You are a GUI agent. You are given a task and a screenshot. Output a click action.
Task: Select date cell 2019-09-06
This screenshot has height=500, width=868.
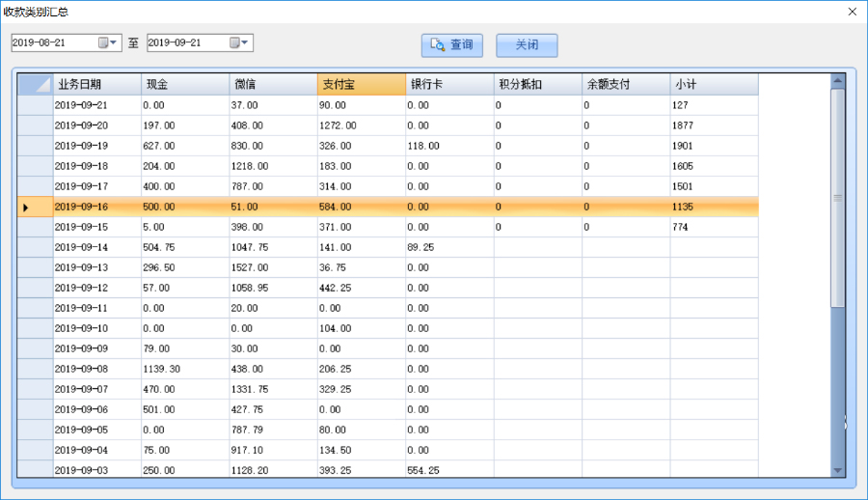click(x=96, y=409)
